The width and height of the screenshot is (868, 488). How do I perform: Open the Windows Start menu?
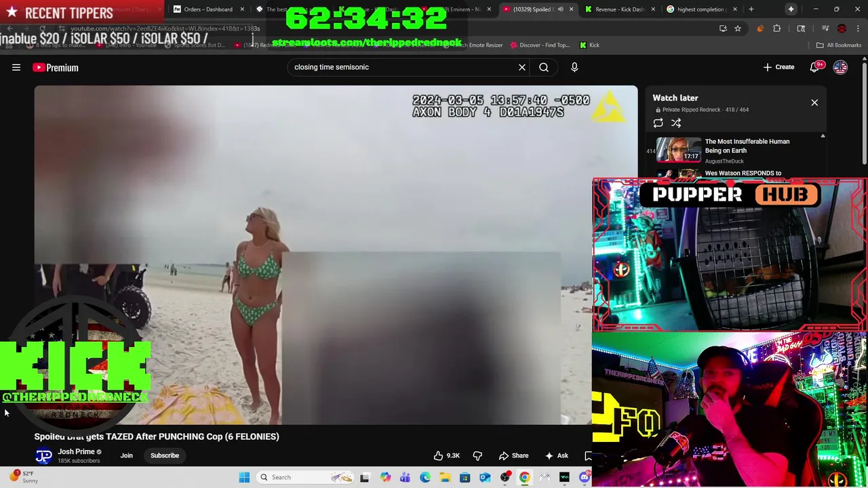(244, 477)
